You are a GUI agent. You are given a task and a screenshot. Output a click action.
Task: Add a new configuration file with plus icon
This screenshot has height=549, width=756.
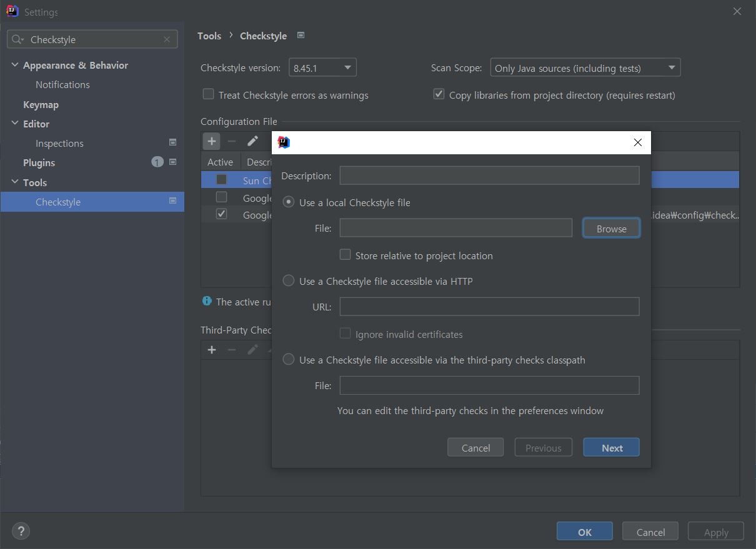pos(212,141)
